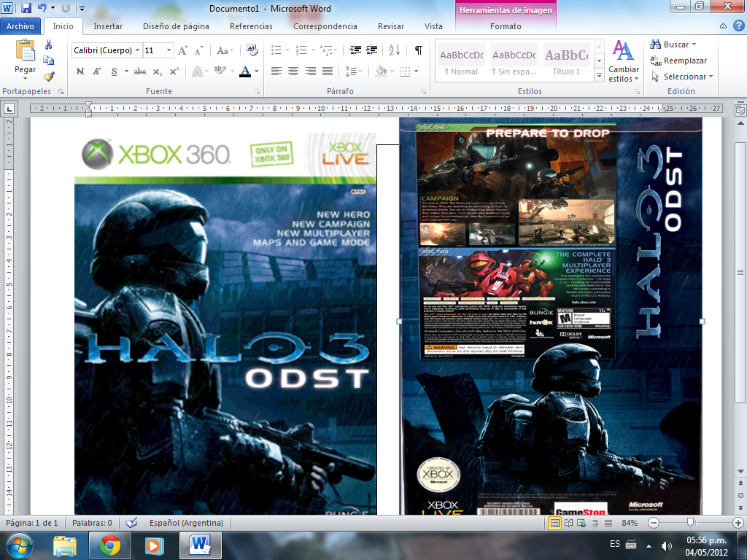The image size is (747, 560).
Task: Click the Save floppy disk icon
Action: (26, 8)
